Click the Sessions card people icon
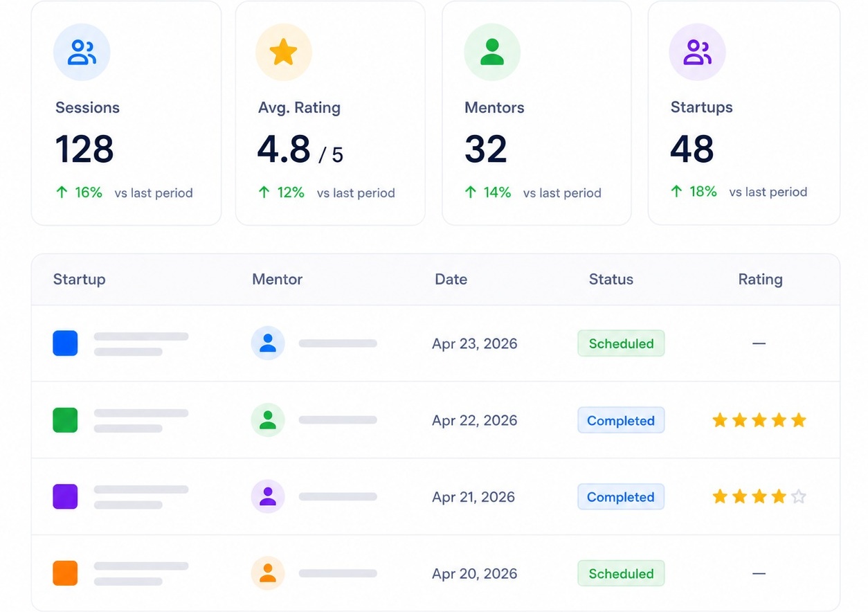The image size is (868, 612). (x=82, y=52)
